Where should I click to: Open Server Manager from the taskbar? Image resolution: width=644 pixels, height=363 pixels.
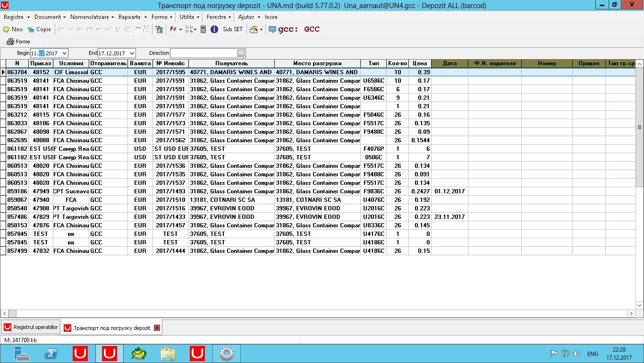[x=21, y=354]
